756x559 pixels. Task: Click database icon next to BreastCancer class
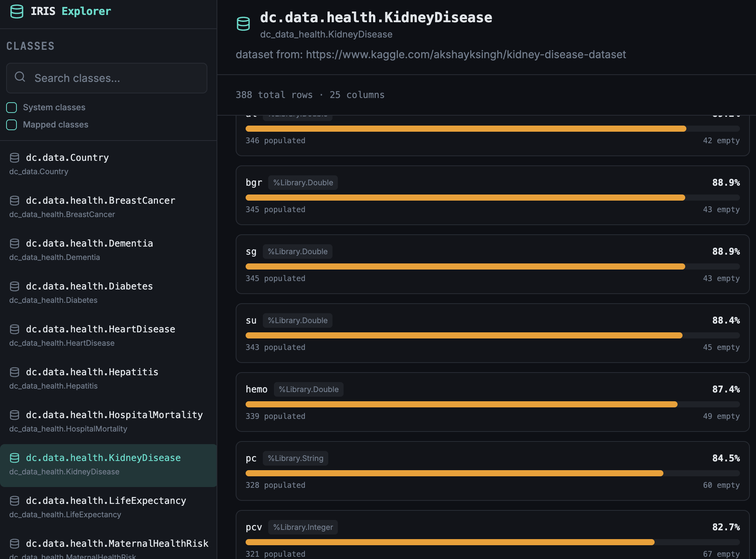pyautogui.click(x=15, y=201)
